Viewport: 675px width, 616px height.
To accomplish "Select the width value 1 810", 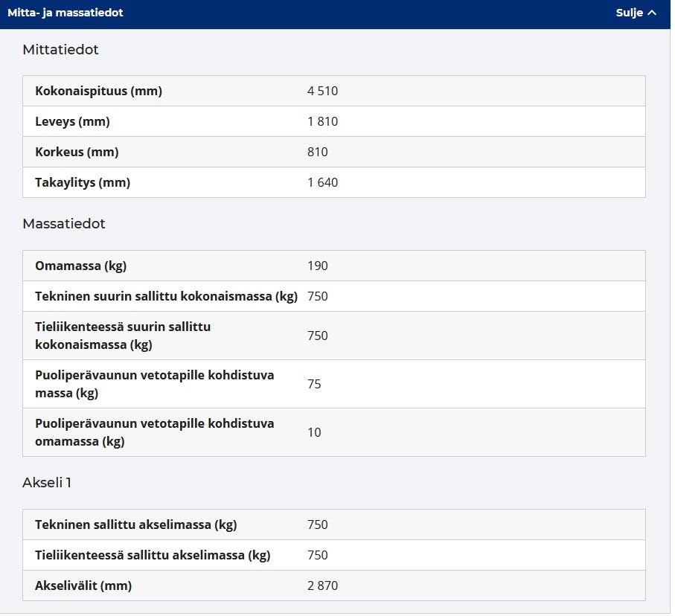I will [x=322, y=122].
